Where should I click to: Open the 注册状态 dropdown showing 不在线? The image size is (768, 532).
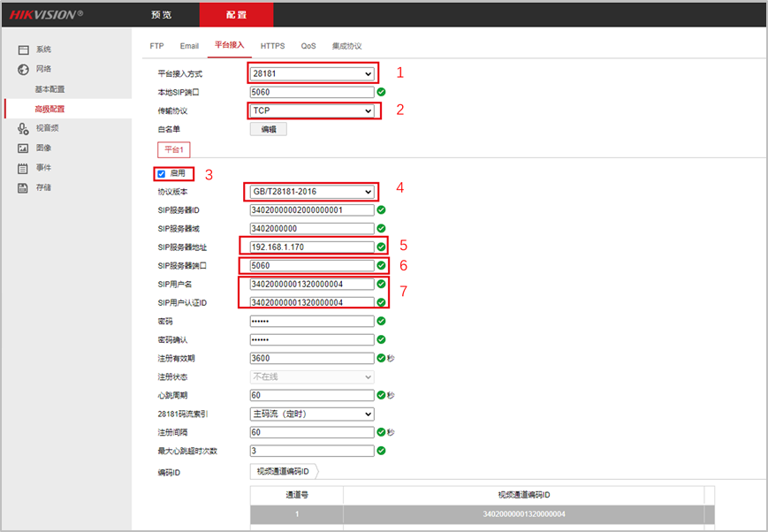point(312,376)
